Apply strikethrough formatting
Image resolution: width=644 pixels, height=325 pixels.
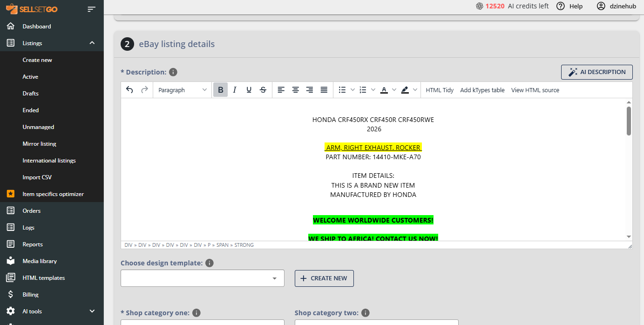tap(263, 90)
